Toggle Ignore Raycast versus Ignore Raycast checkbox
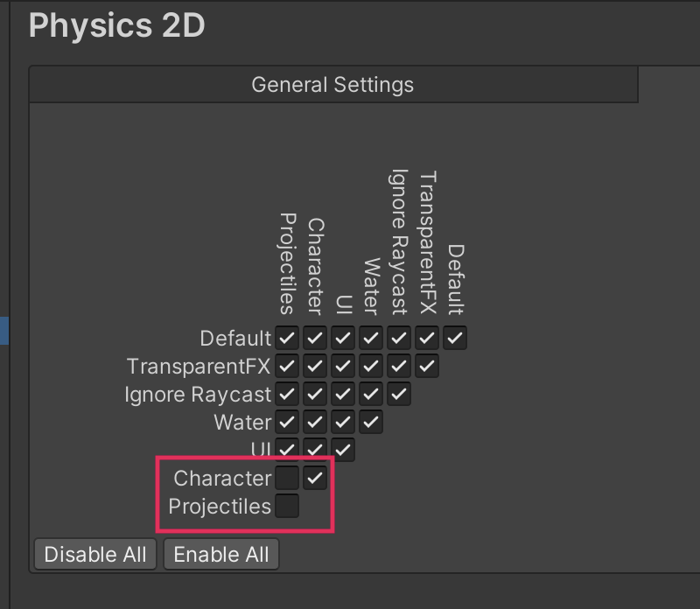 [x=399, y=394]
